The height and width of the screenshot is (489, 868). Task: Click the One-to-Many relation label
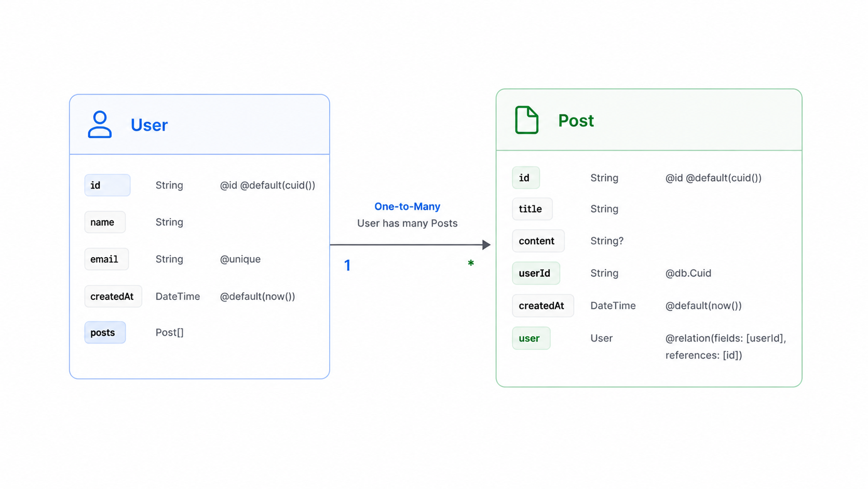[x=407, y=206]
